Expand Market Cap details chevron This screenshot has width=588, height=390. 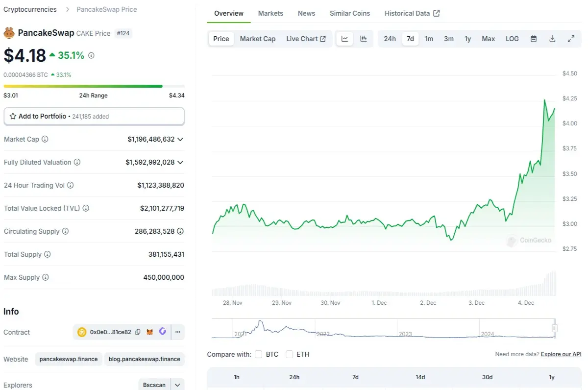coord(180,139)
